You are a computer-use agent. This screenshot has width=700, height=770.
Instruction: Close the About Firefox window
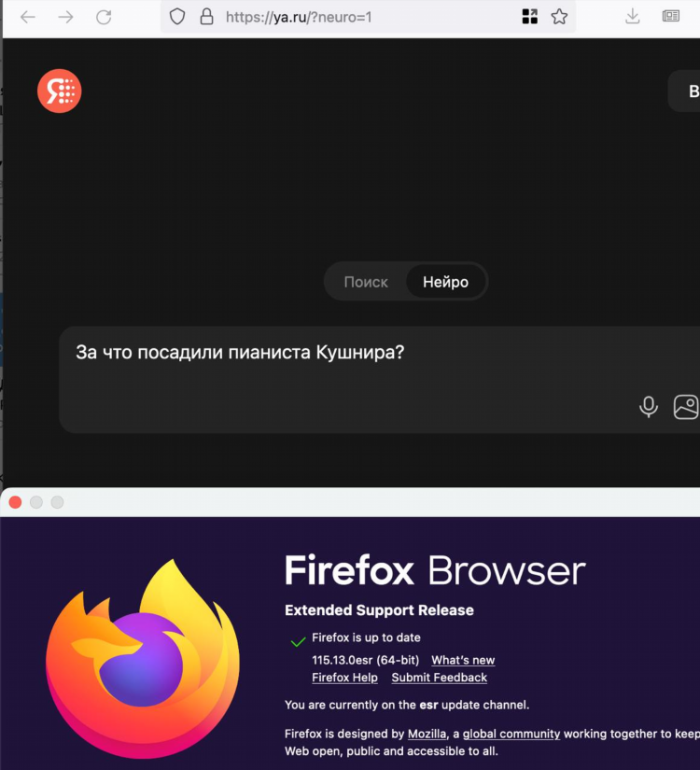click(x=15, y=502)
